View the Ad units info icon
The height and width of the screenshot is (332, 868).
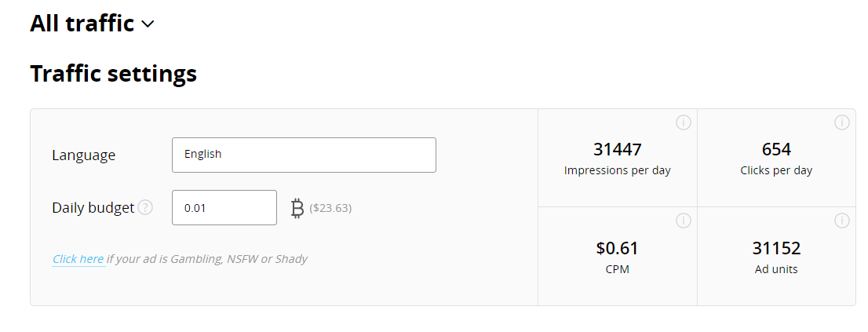(841, 221)
